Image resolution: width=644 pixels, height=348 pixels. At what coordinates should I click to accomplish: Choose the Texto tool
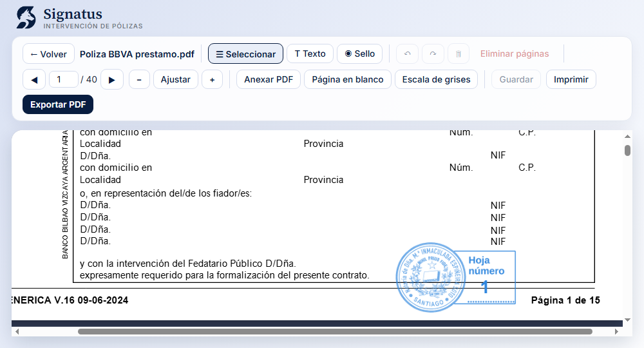pos(310,53)
